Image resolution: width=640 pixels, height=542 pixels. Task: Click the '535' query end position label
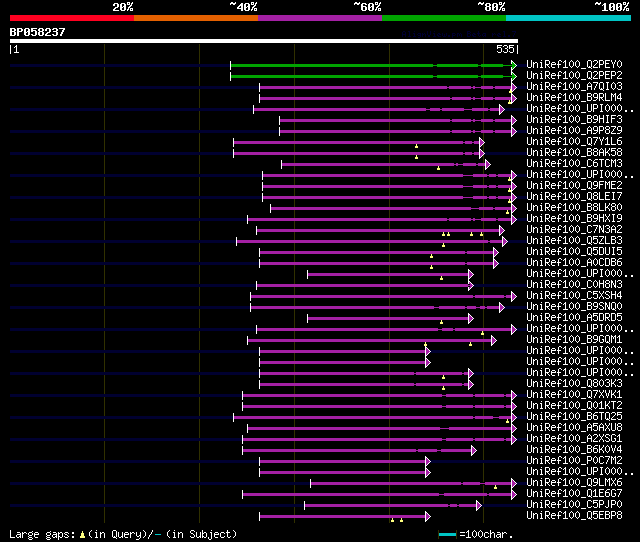[x=505, y=49]
